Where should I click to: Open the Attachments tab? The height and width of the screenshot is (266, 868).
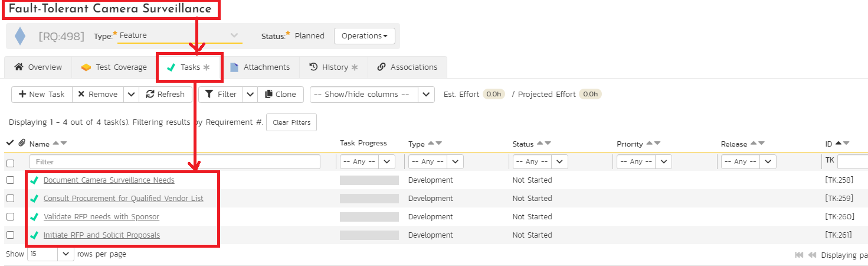click(260, 67)
